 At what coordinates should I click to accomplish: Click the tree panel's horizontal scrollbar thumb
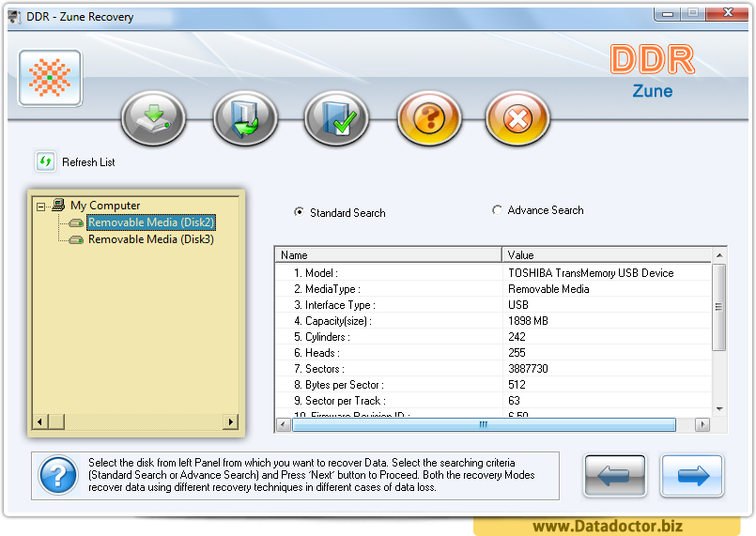tap(56, 421)
